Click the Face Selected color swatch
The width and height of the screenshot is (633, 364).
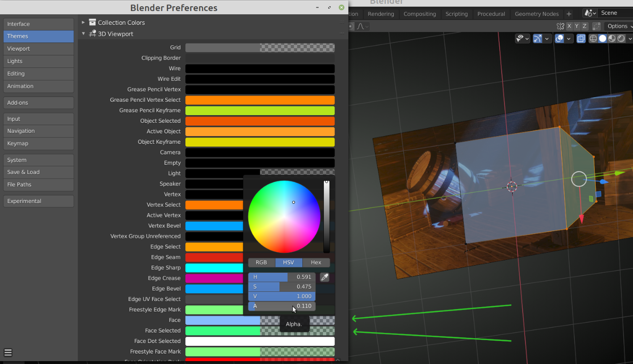click(x=260, y=331)
